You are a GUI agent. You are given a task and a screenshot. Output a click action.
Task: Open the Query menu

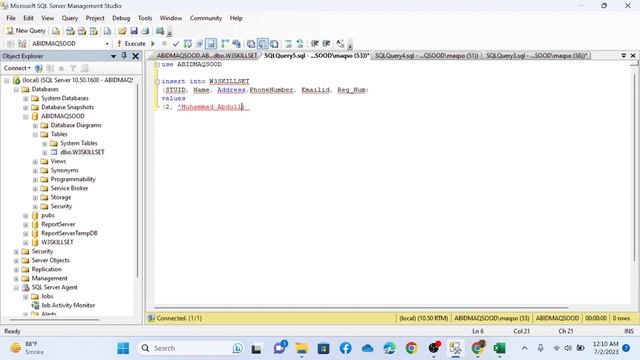pos(70,18)
